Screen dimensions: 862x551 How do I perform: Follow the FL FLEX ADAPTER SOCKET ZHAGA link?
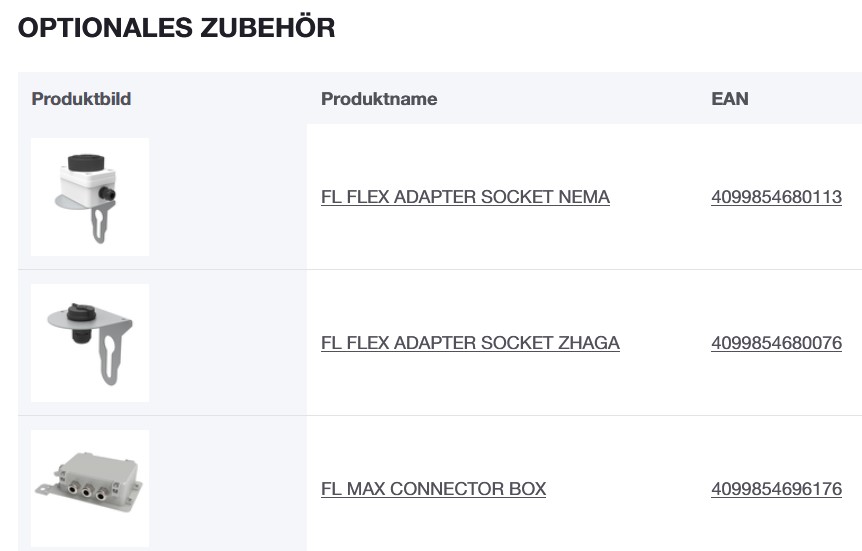[470, 343]
